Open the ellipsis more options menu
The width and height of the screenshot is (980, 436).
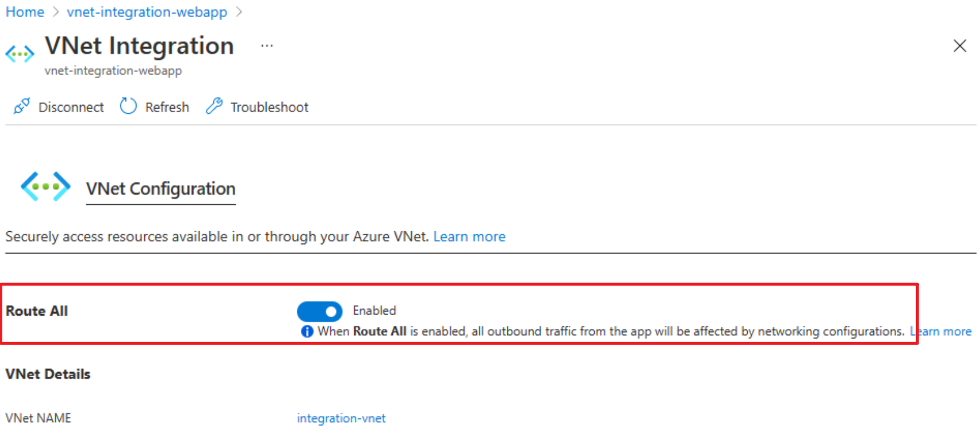tap(267, 46)
